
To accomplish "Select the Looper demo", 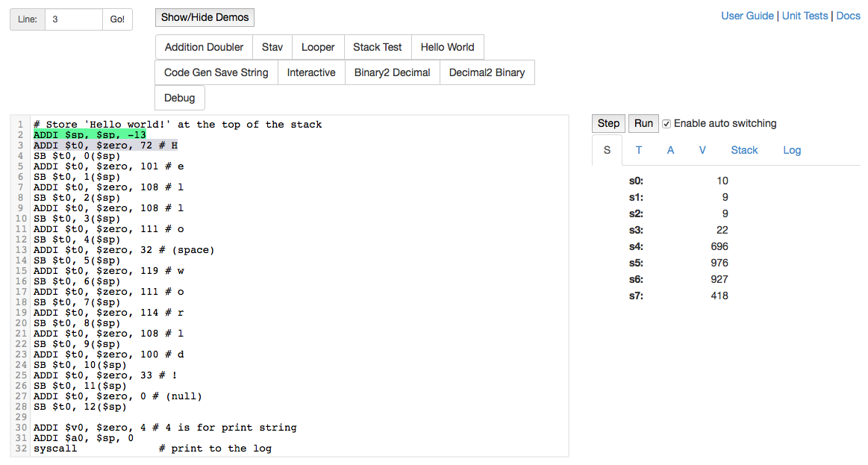I will click(318, 47).
